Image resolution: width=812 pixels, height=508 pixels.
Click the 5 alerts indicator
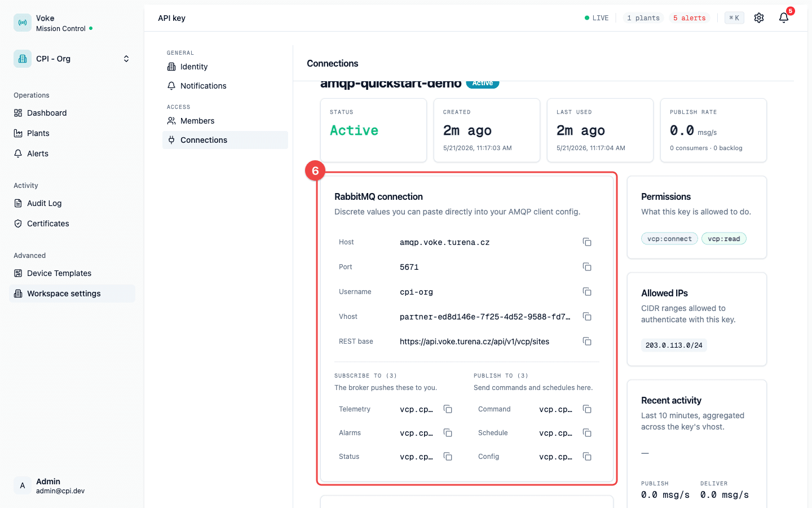(x=689, y=18)
